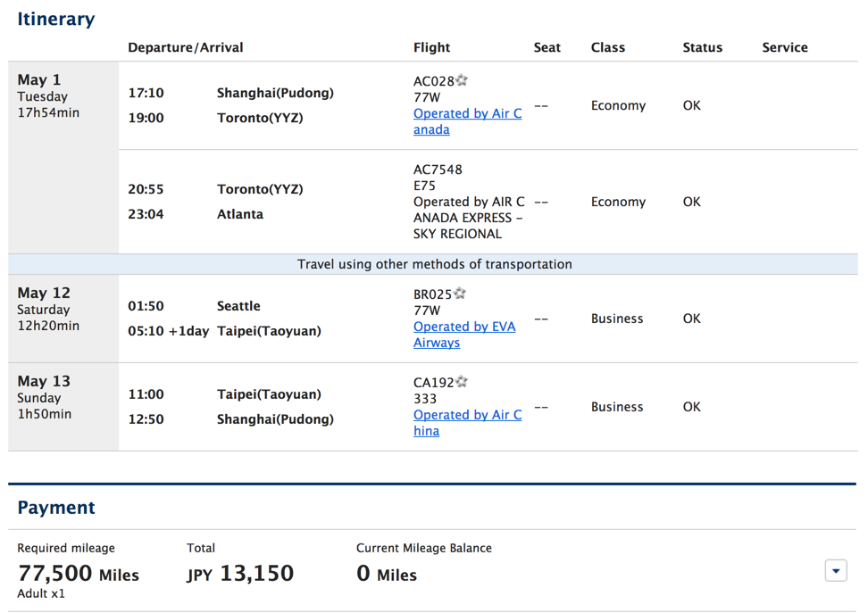
Task: Open the Operated by Air Canada link
Action: pyautogui.click(x=467, y=121)
